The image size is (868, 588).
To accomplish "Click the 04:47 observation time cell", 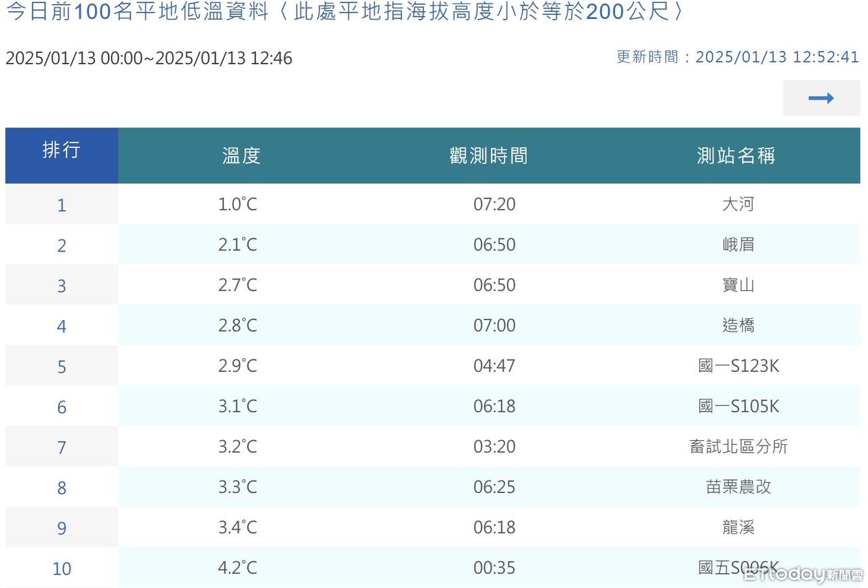I will 494,366.
